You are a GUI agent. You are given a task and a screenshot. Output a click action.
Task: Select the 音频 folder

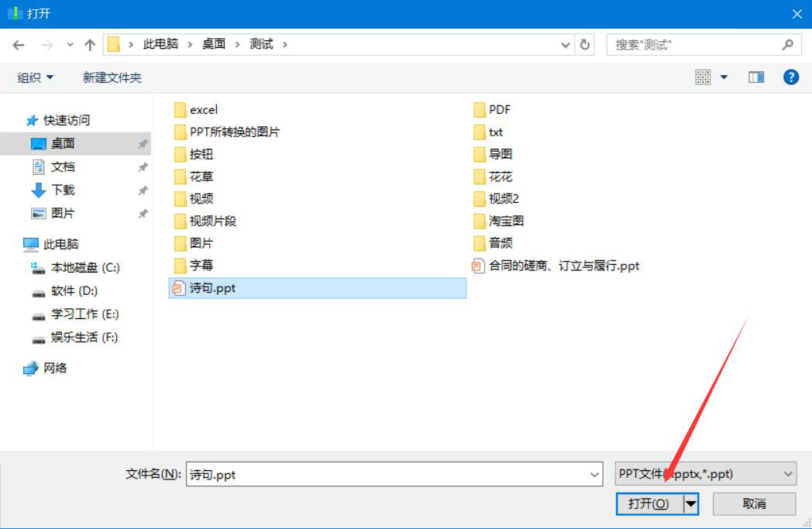(493, 243)
